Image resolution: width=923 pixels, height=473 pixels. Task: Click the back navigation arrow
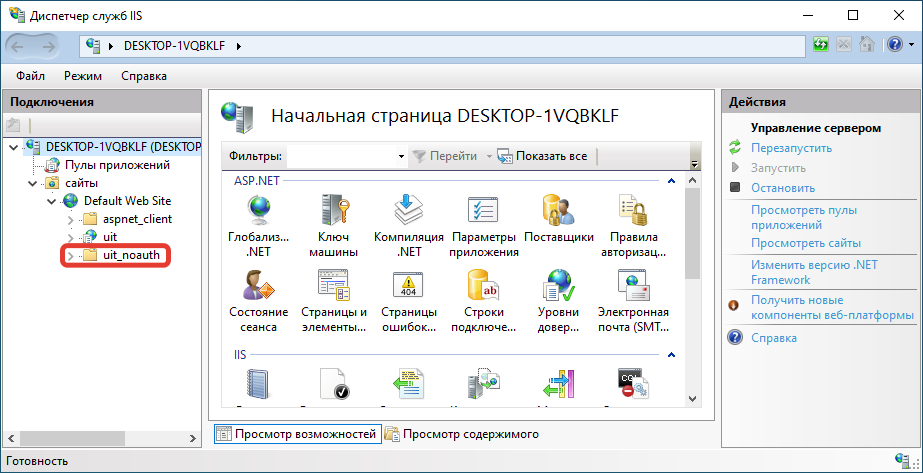[18, 46]
